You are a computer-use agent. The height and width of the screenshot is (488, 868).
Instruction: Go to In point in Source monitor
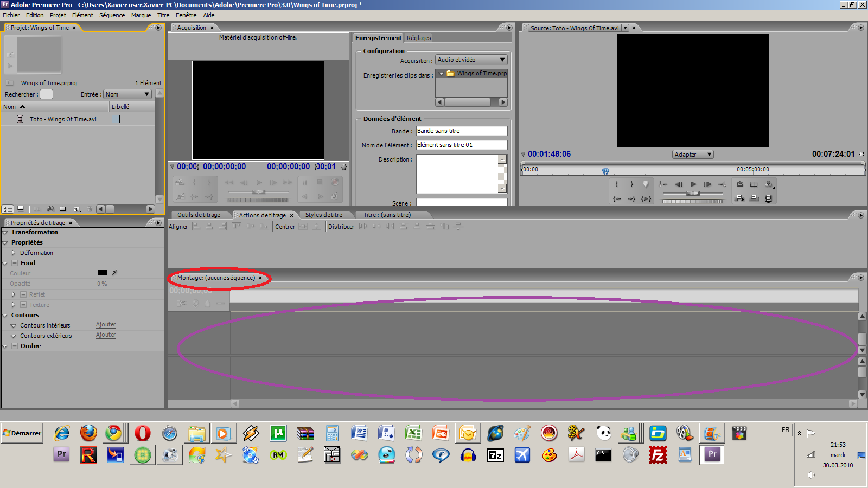coord(617,199)
